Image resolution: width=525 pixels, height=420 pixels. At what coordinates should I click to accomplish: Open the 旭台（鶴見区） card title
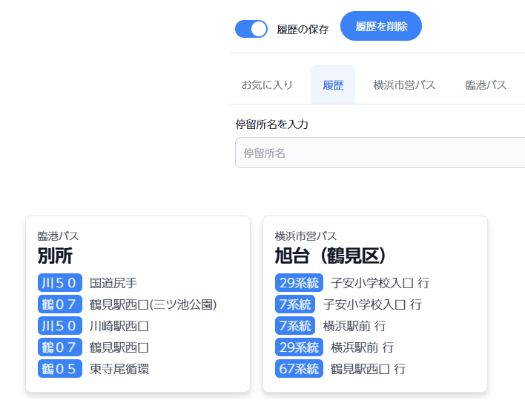(331, 256)
